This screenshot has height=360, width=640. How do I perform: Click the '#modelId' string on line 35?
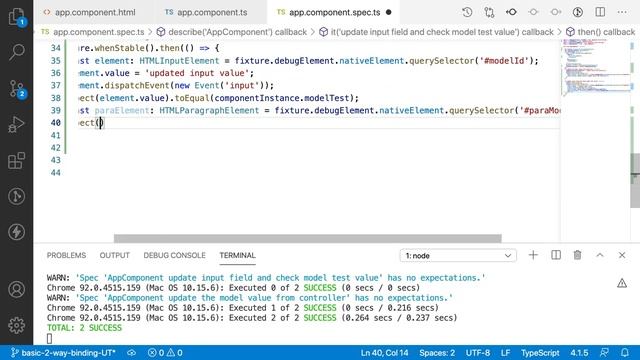[504, 61]
